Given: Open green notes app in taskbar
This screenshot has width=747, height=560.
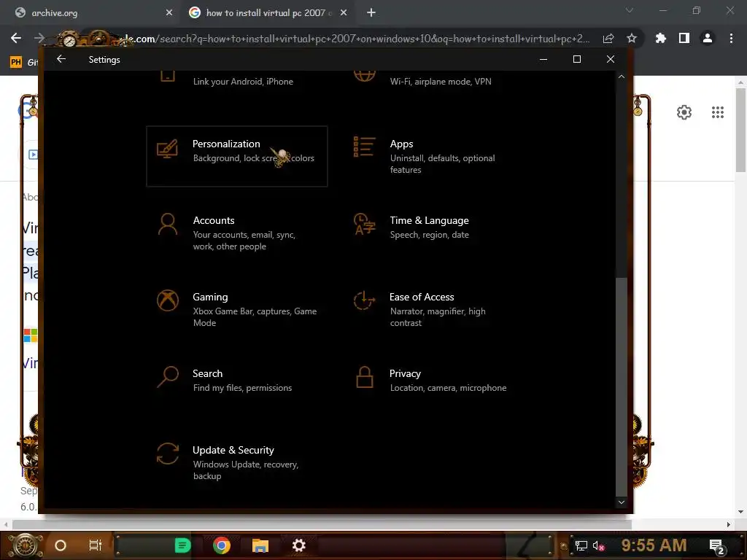Looking at the screenshot, I should point(182,545).
